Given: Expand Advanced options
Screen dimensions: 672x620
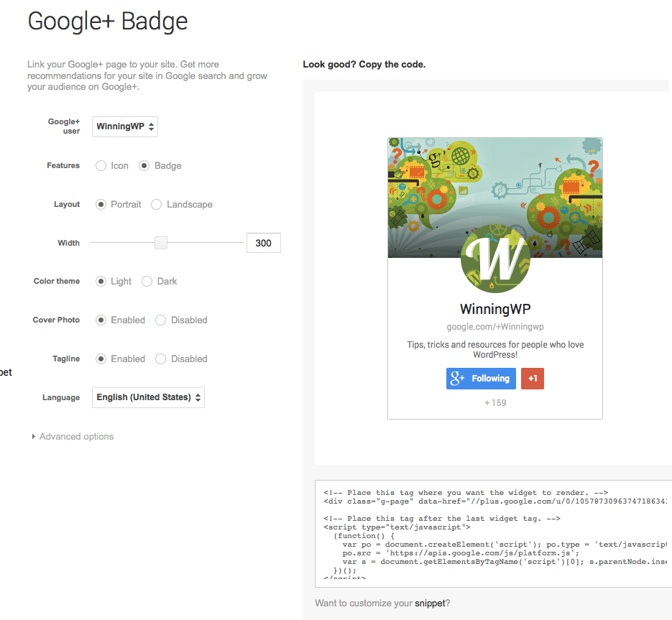Looking at the screenshot, I should (73, 437).
